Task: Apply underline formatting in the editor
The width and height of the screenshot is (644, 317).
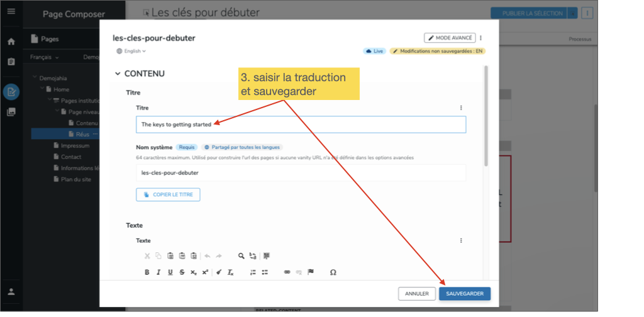Action: click(x=170, y=272)
